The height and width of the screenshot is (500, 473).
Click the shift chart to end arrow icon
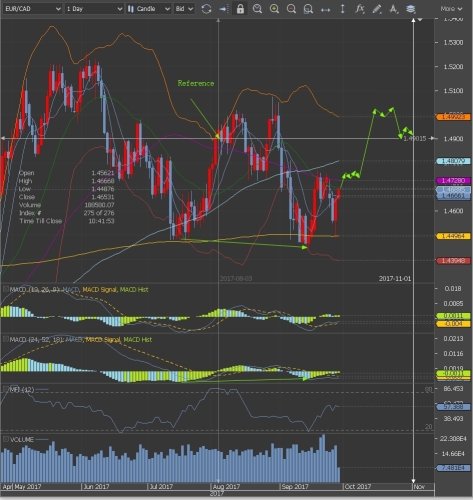pyautogui.click(x=223, y=9)
